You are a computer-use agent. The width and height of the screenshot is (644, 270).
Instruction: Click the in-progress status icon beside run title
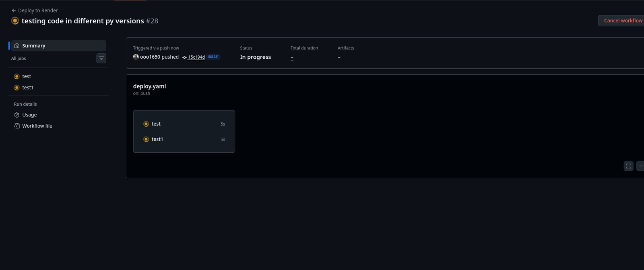(x=15, y=21)
